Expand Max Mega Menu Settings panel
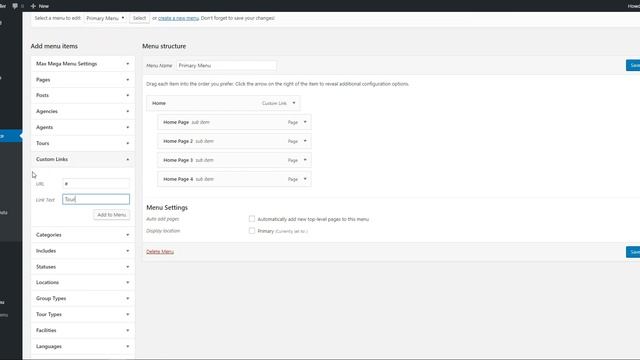 (83, 64)
